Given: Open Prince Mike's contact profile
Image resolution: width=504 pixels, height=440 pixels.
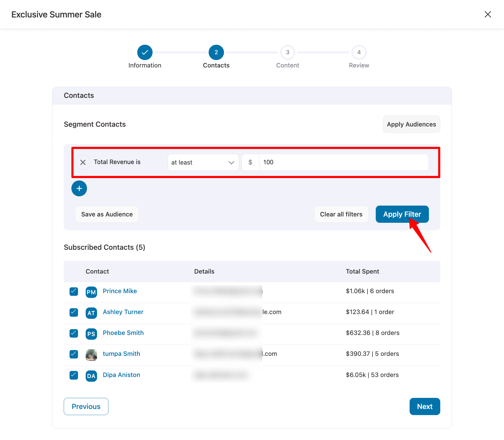Looking at the screenshot, I should click(x=120, y=291).
